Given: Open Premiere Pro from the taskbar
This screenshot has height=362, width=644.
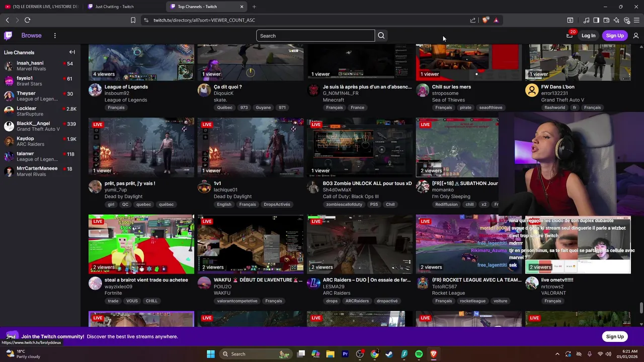Looking at the screenshot, I should pos(345,354).
